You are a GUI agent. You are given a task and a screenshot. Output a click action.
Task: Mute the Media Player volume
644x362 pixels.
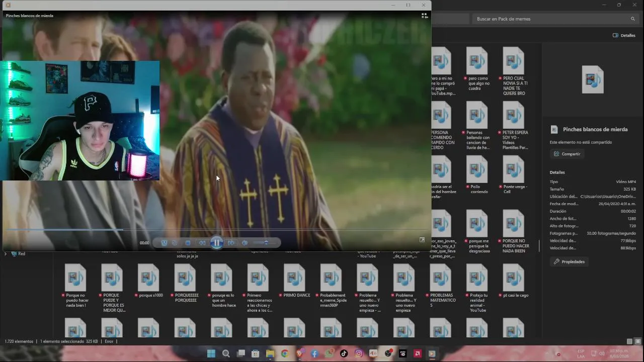point(245,243)
